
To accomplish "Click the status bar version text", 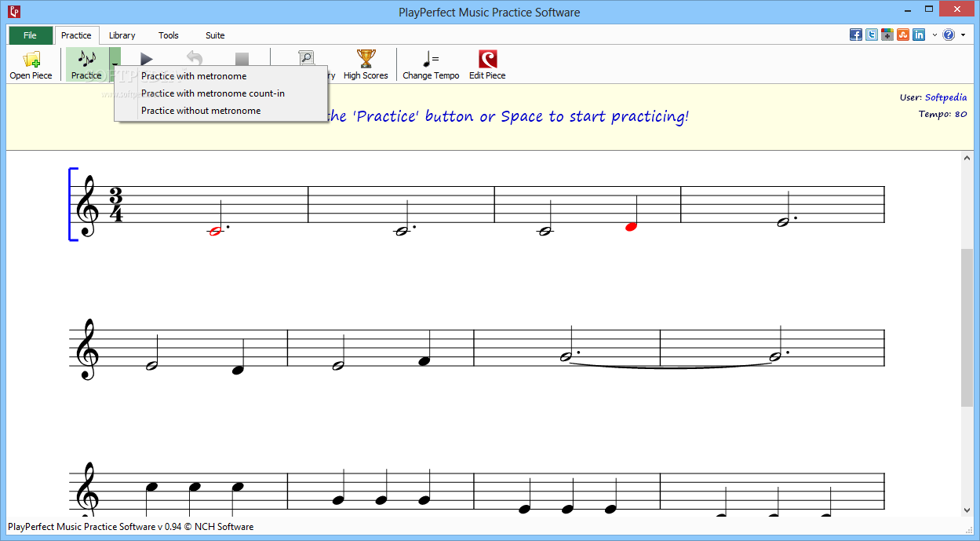I will pyautogui.click(x=131, y=527).
